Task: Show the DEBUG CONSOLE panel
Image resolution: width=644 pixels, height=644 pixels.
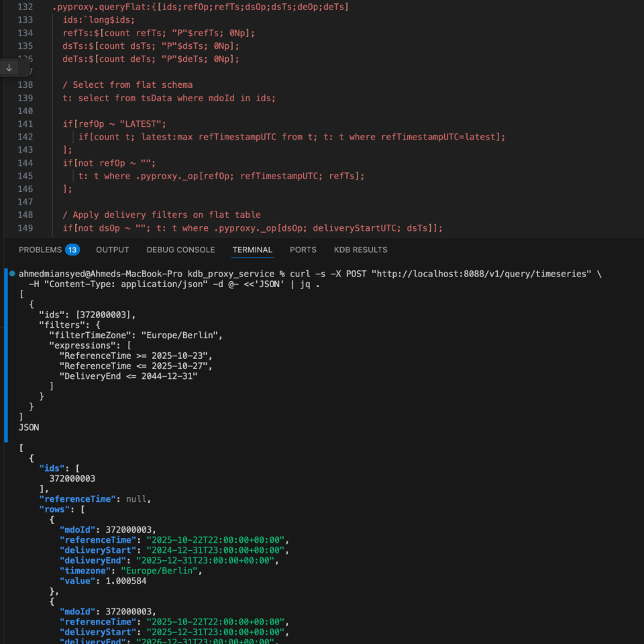Action: [x=180, y=250]
